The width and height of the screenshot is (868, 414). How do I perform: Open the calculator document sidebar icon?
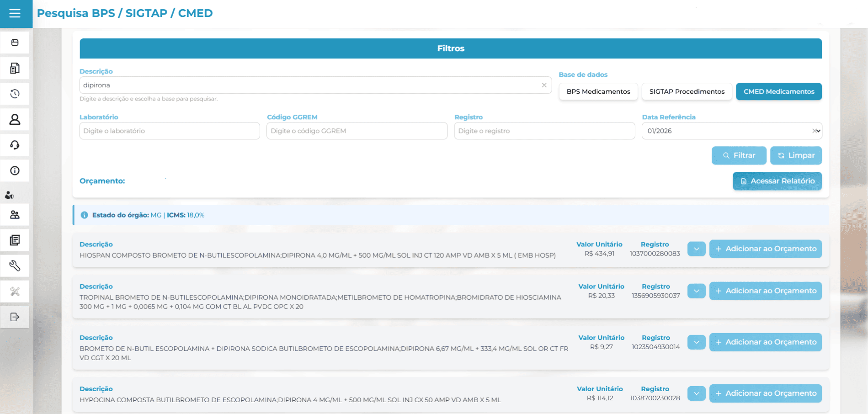pyautogui.click(x=15, y=68)
